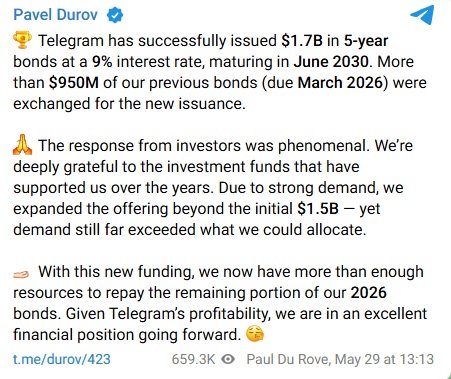
Task: Click the trophy emoji
Action: click(22, 40)
